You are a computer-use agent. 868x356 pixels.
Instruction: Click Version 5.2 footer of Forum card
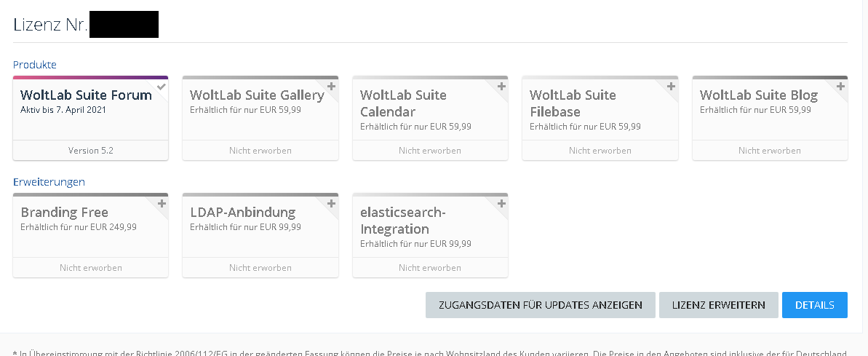[90, 151]
